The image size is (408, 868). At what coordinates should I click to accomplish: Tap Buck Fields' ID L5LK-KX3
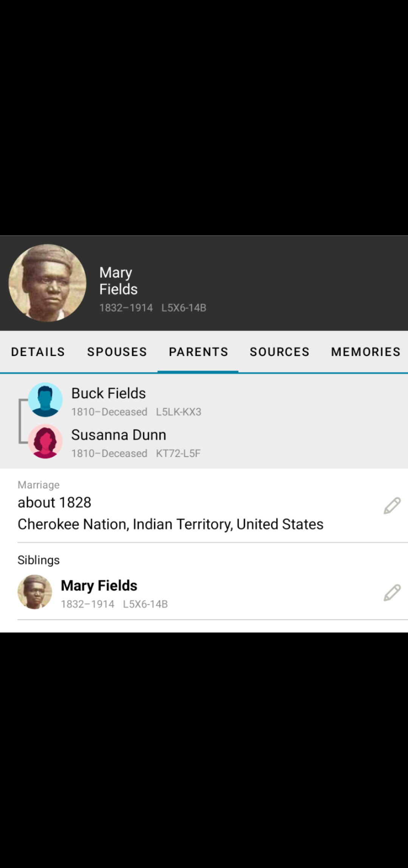(x=178, y=412)
